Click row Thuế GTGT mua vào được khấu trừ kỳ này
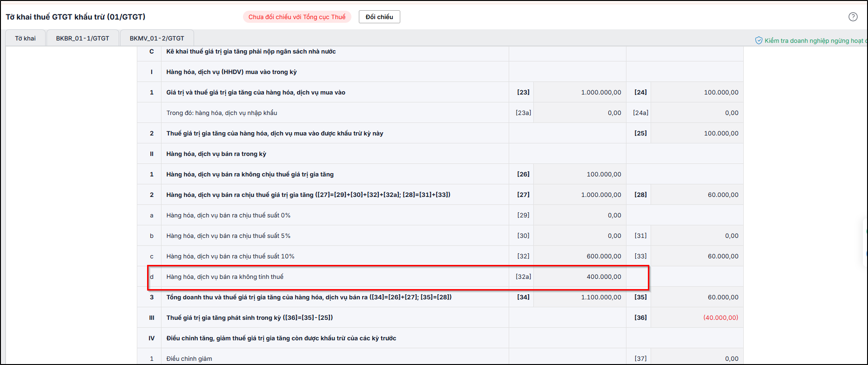The height and width of the screenshot is (365, 868). (440, 133)
